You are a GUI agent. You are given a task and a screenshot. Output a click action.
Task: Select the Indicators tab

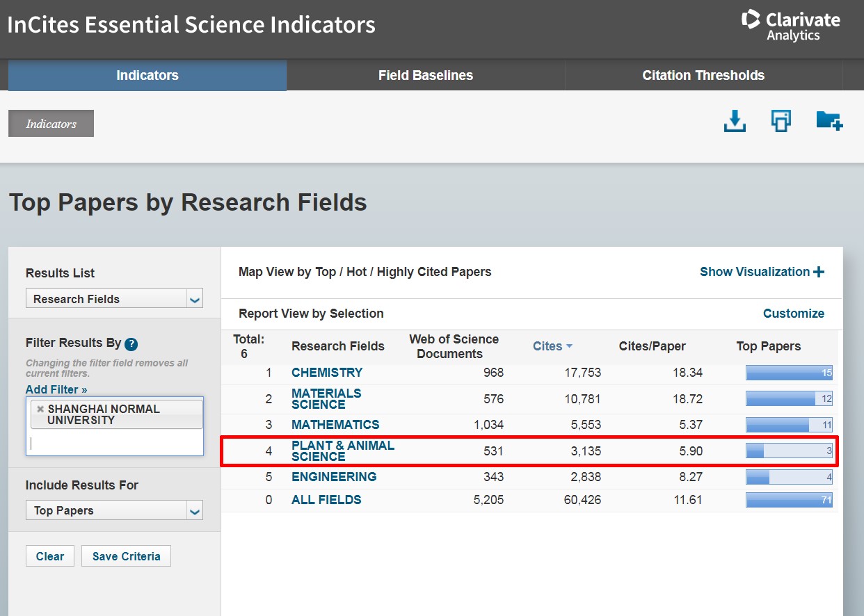[147, 75]
